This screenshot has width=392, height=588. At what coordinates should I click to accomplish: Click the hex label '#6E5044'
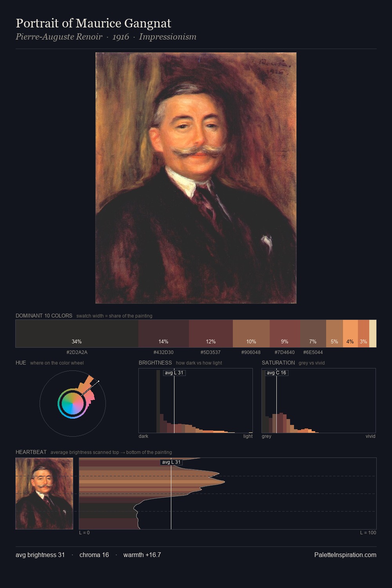[313, 352]
